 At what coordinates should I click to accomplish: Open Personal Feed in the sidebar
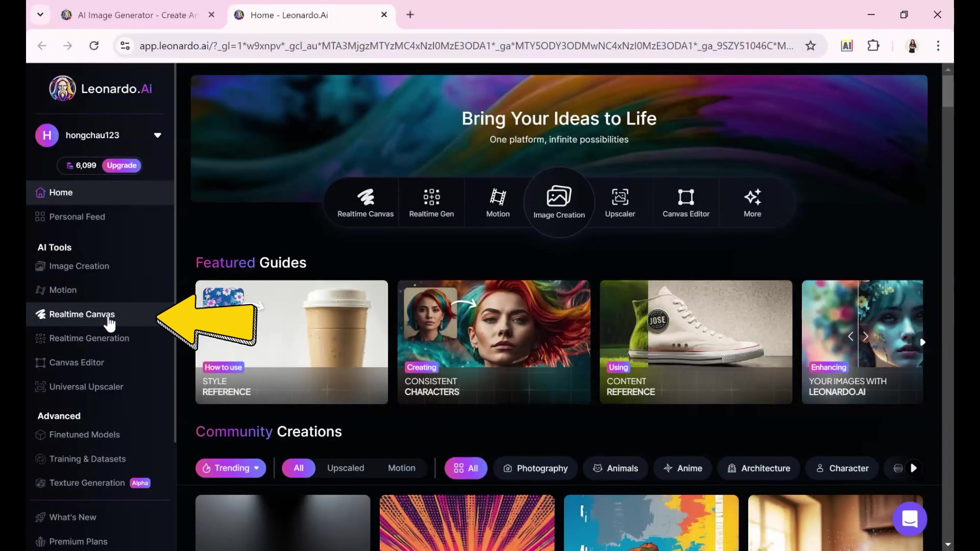pyautogui.click(x=100, y=217)
